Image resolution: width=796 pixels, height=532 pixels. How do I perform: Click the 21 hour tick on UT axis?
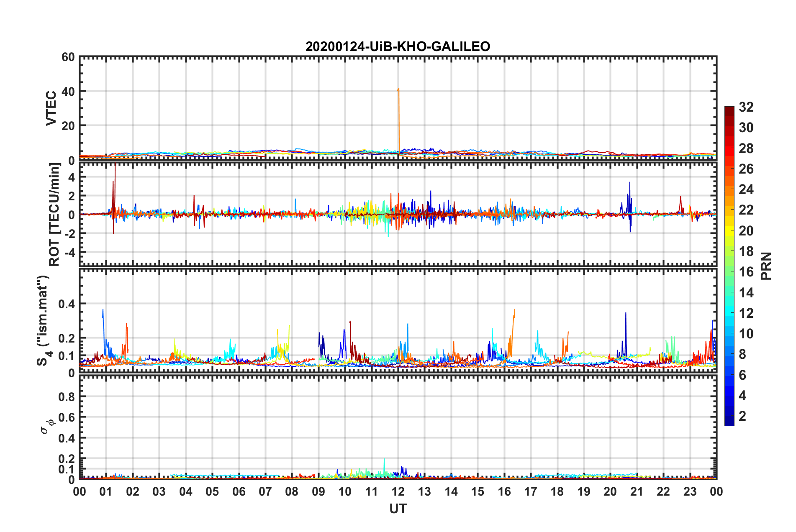pyautogui.click(x=637, y=491)
